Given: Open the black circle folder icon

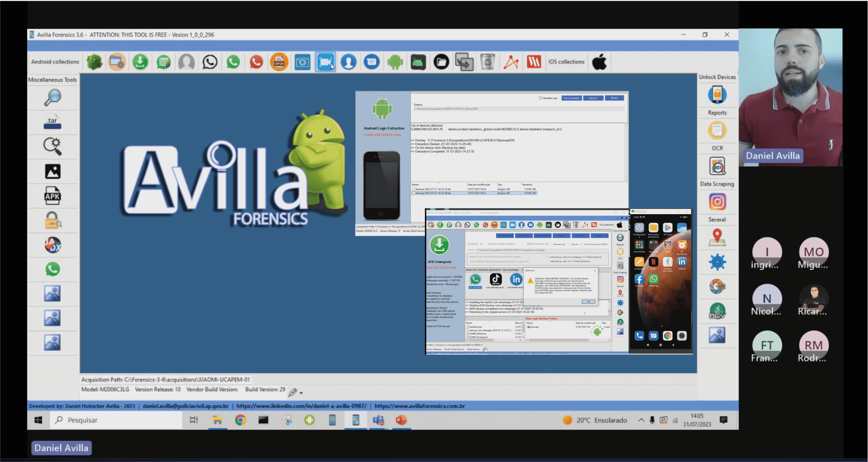Looking at the screenshot, I should tap(441, 62).
